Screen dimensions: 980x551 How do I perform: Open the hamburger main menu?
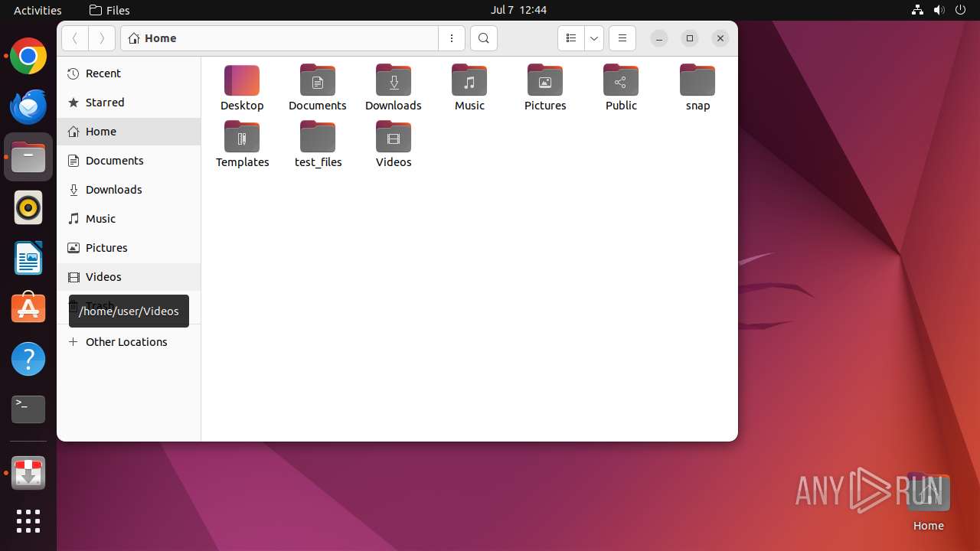[x=622, y=38]
